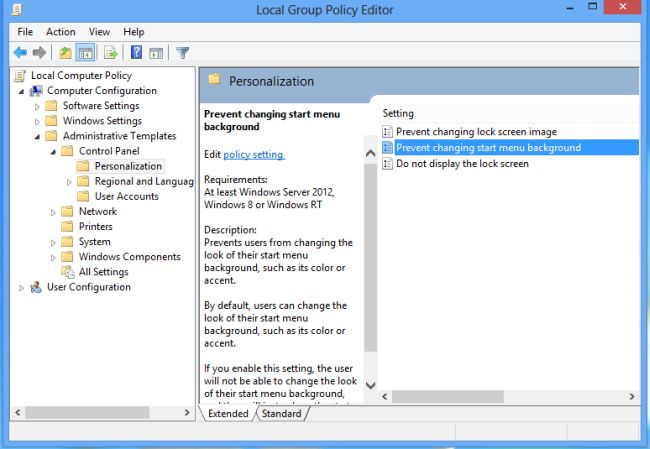The height and width of the screenshot is (449, 650).
Task: Select the All Settings tree item
Action: click(x=104, y=272)
